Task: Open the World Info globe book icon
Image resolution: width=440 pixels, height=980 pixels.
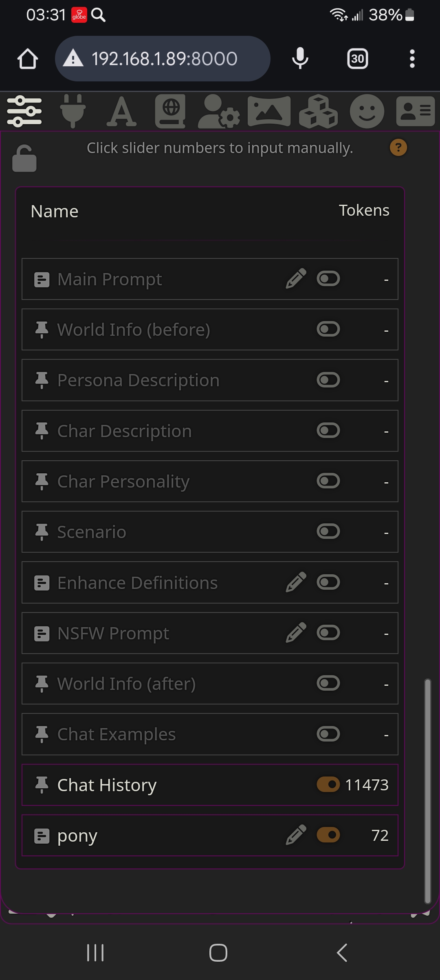Action: [x=170, y=111]
